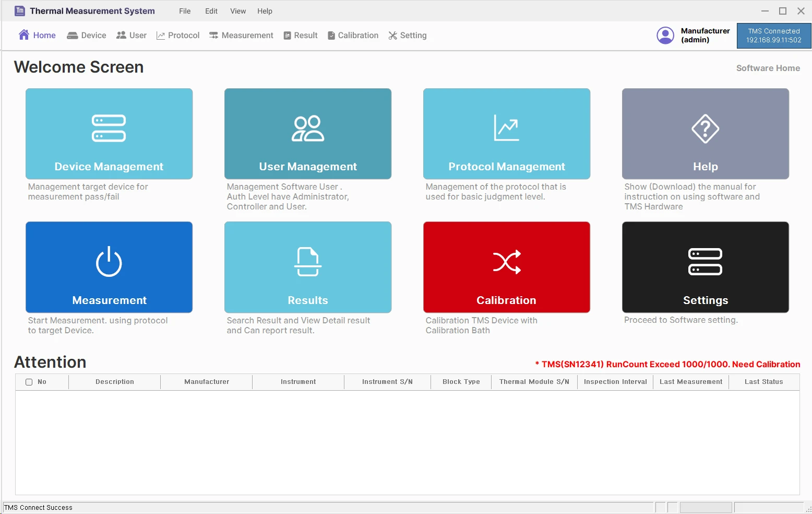The image size is (812, 514).
Task: Click the admin user avatar icon
Action: [665, 36]
